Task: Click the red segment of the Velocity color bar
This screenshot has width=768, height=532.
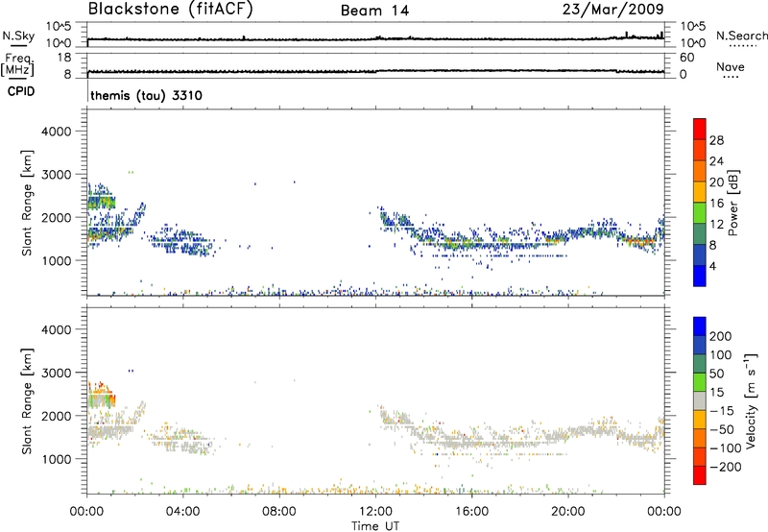Action: (x=700, y=475)
